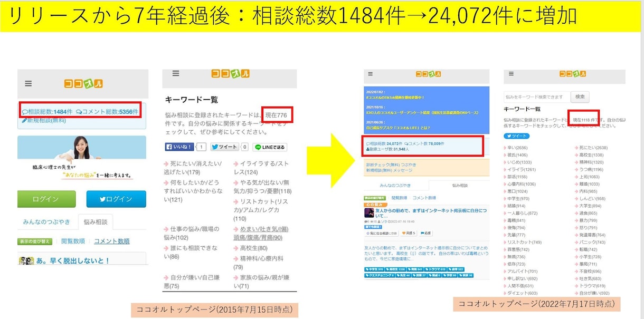Open post あ。早く脱出しないと！
644x319 pixels.
pyautogui.click(x=73, y=260)
